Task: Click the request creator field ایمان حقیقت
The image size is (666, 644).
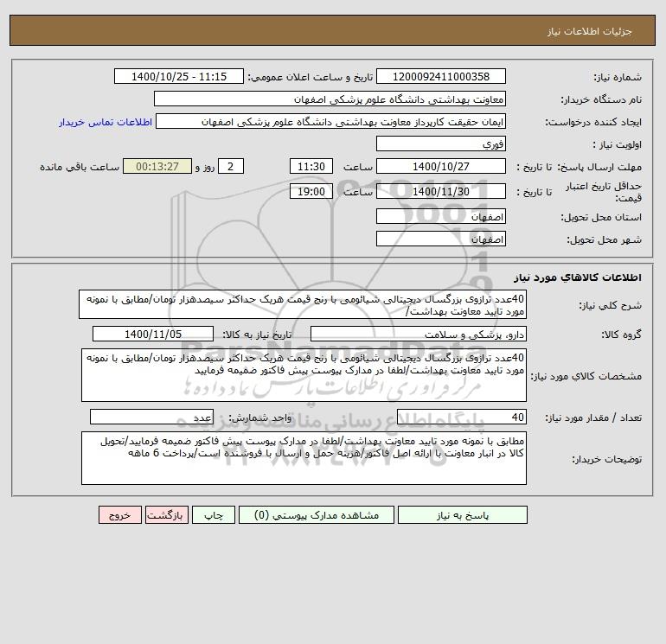Action: pos(331,121)
